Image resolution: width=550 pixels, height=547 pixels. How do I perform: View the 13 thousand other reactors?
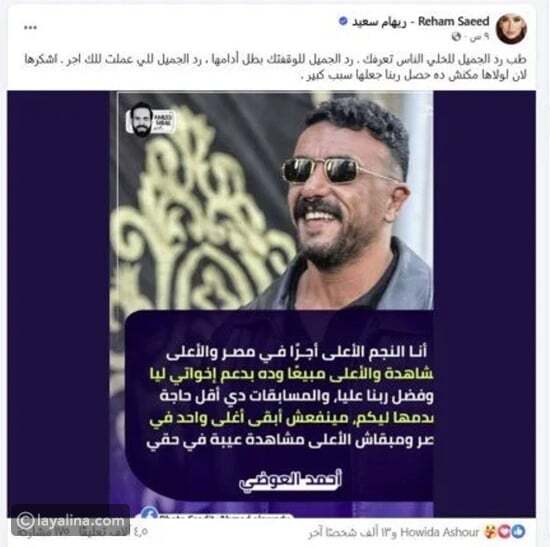coord(352,533)
